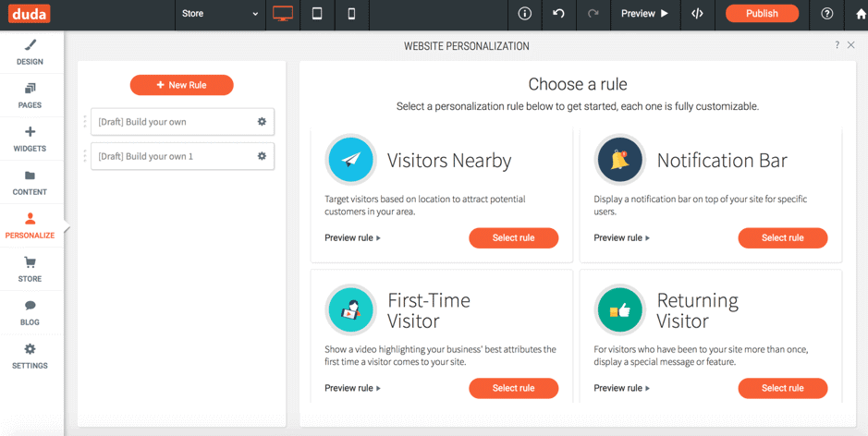Screen dimensions: 868x436
Task: Select '[Draft] Build your own' rule
Action: tap(182, 122)
